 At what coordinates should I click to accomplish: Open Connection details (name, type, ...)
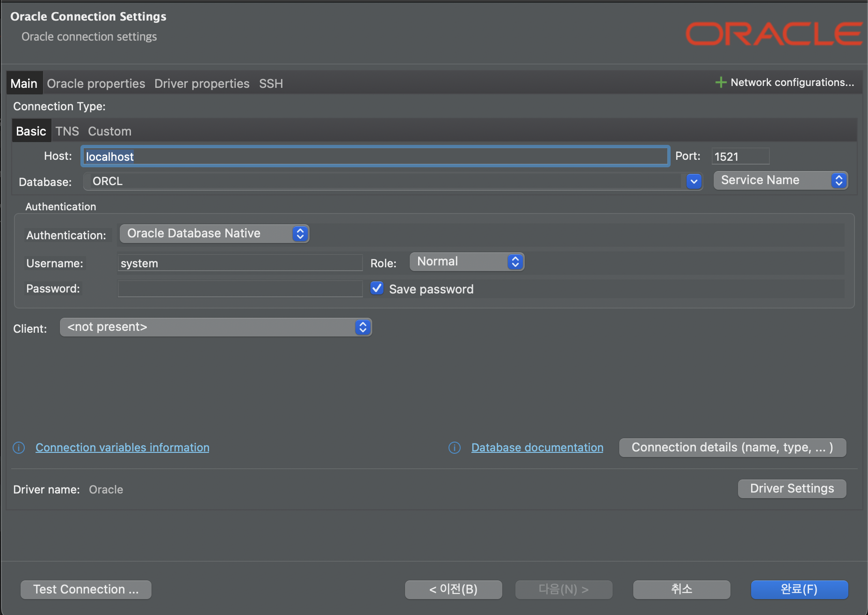(733, 448)
